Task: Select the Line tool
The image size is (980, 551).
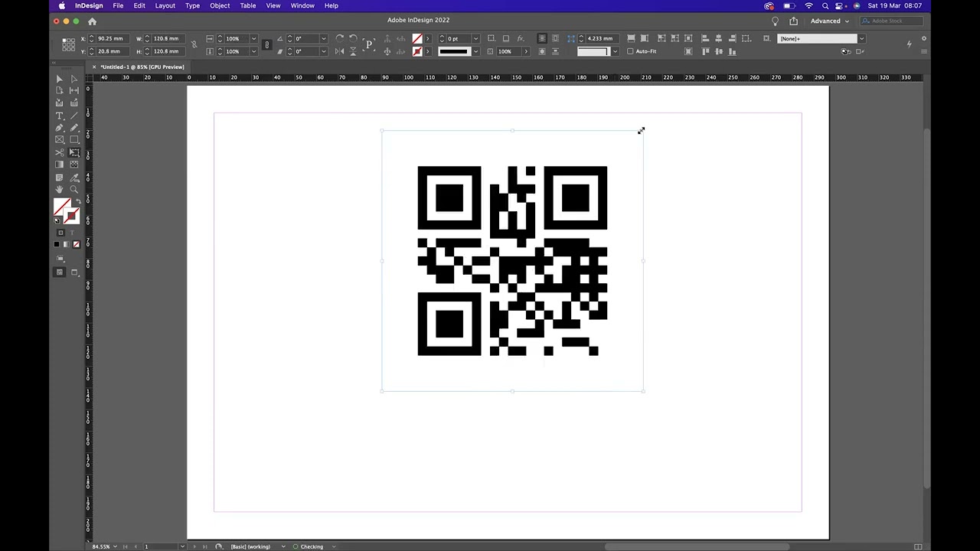Action: tap(74, 116)
